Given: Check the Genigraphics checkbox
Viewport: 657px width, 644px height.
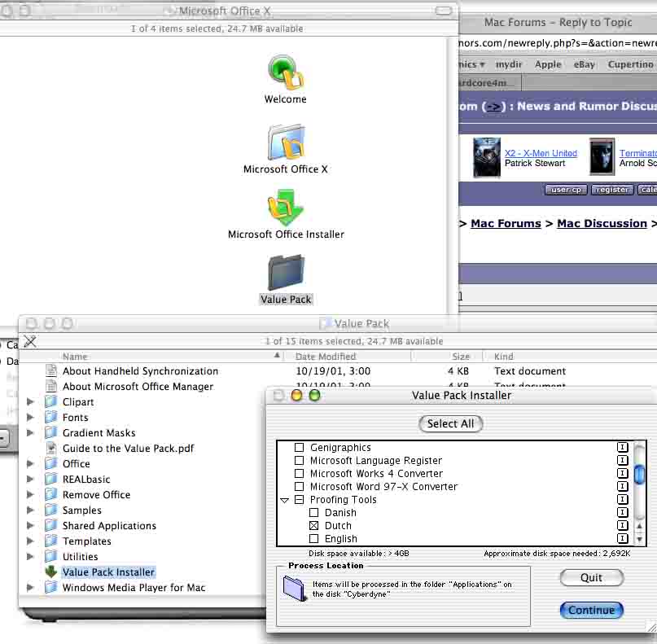Looking at the screenshot, I should pos(299,447).
